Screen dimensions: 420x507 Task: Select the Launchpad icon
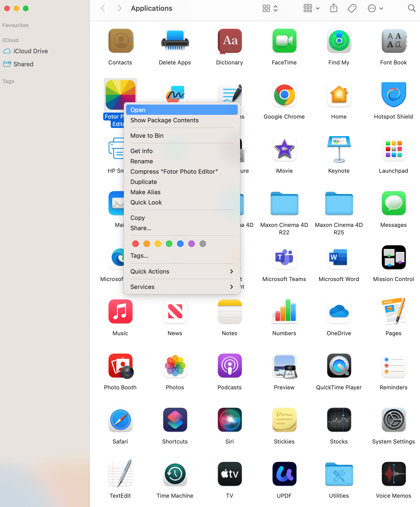click(x=393, y=149)
